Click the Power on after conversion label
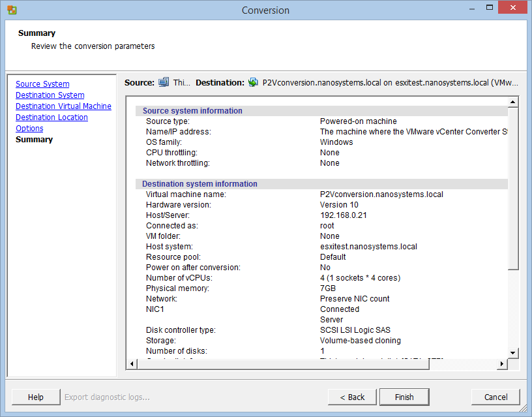The height and width of the screenshot is (417, 532). click(193, 268)
